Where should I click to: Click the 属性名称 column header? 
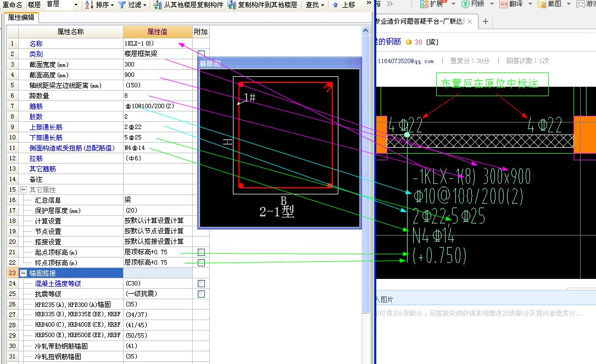pos(70,31)
